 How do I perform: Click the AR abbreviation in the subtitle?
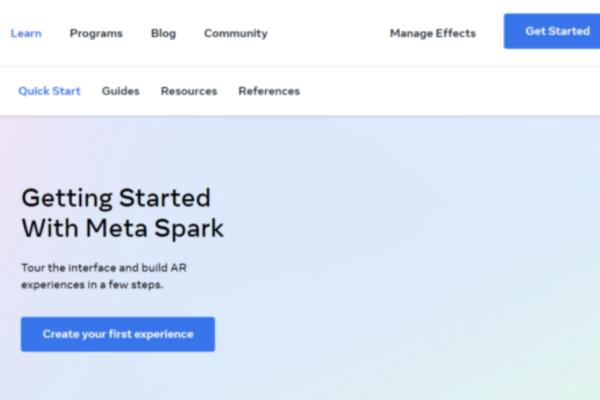coord(178,268)
